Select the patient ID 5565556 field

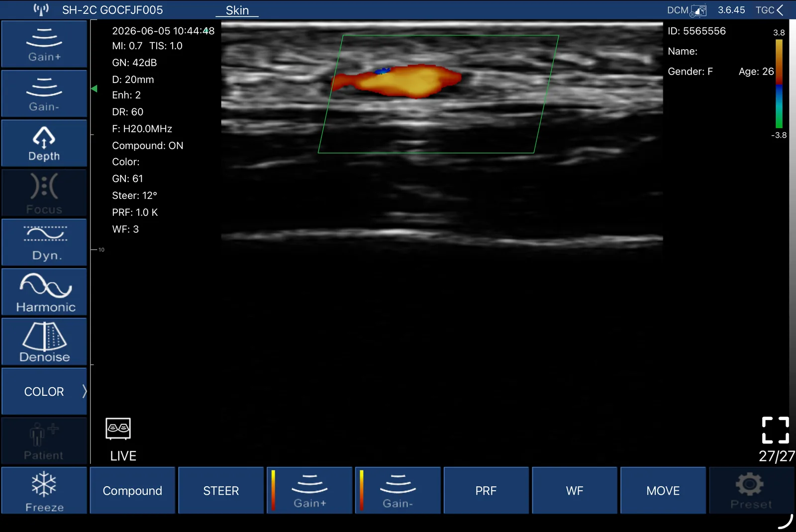tap(696, 31)
